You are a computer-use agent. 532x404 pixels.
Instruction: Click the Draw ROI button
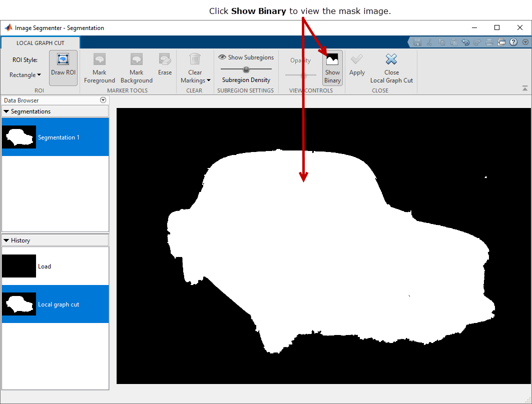coord(63,68)
